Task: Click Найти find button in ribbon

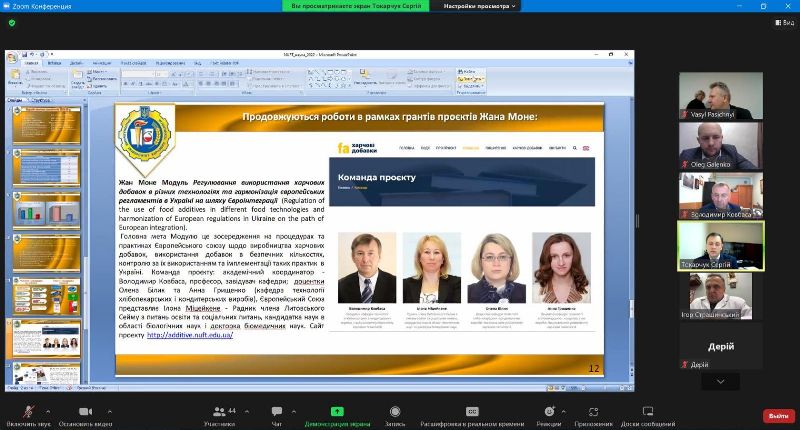Action: (x=467, y=72)
